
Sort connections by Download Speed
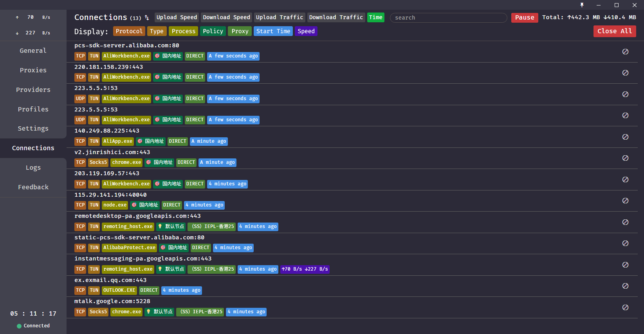point(226,17)
